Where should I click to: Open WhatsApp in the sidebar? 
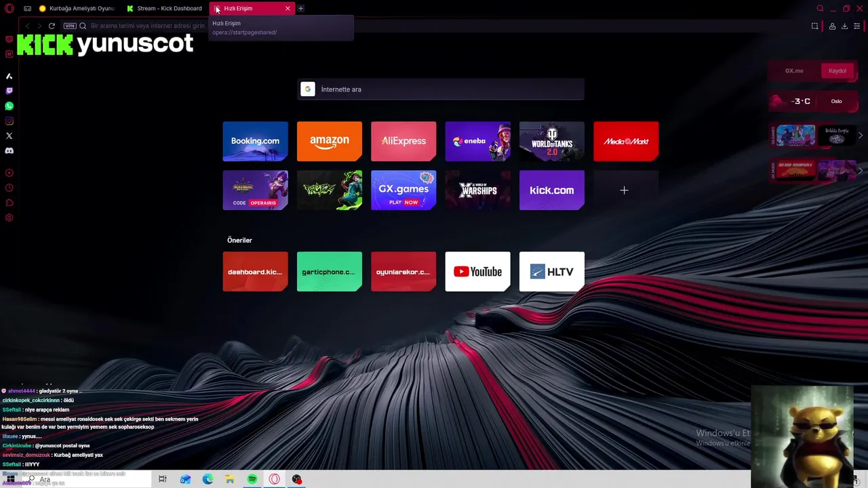9,106
